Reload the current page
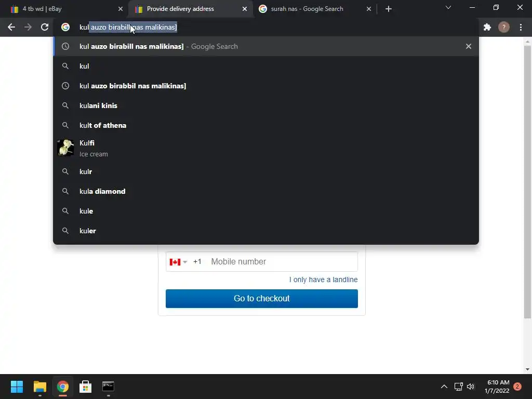 [45, 27]
